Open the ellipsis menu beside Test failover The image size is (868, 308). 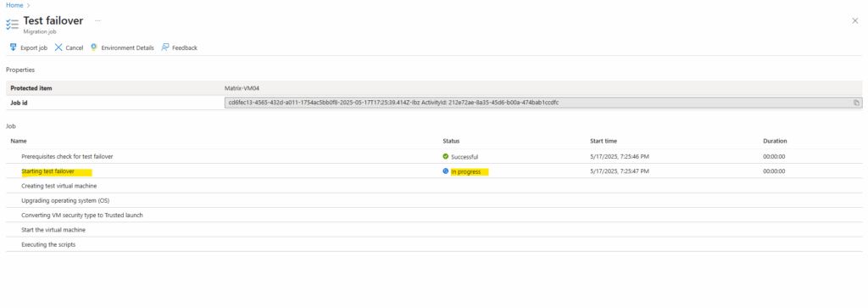(x=98, y=20)
